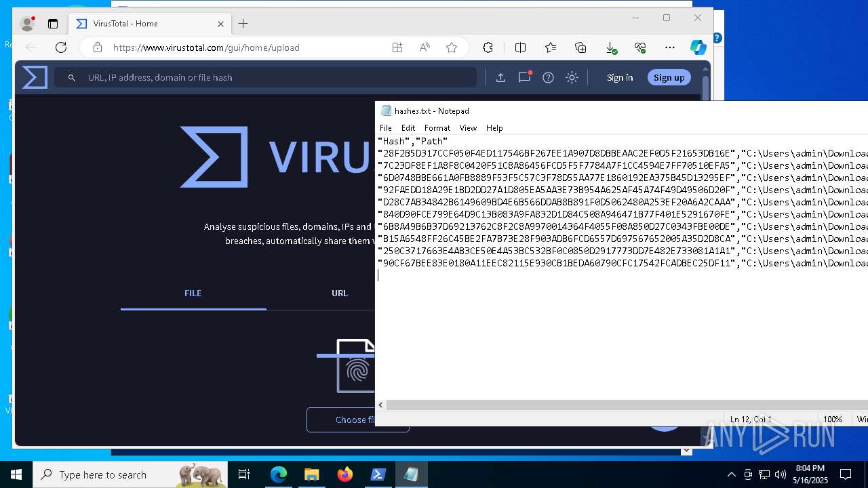Open Downloads icon in Edge toolbar
This screenshot has width=868, height=488.
tap(610, 47)
